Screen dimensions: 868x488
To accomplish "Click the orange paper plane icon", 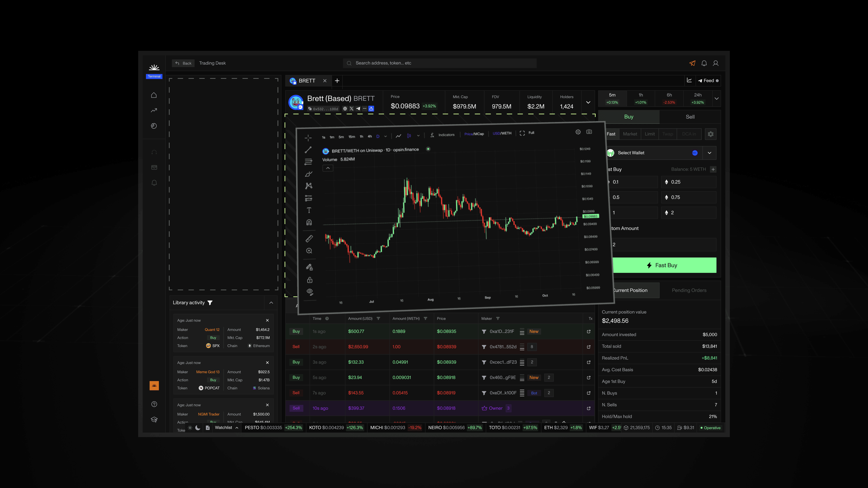I will [692, 63].
